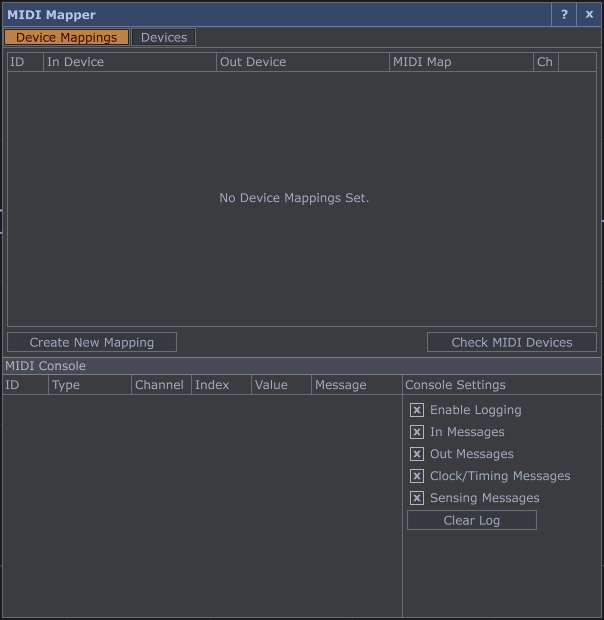Click the Out Device column header
604x620 pixels.
tap(302, 62)
